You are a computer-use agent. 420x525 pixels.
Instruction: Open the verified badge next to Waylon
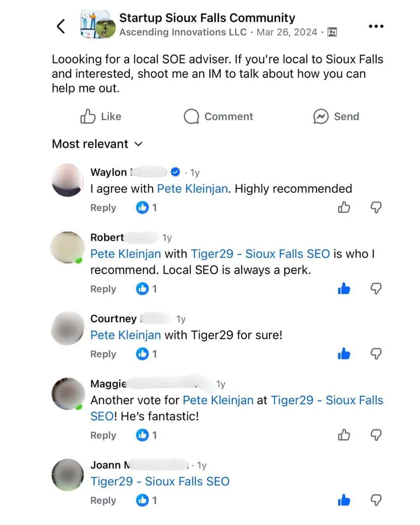pos(175,172)
